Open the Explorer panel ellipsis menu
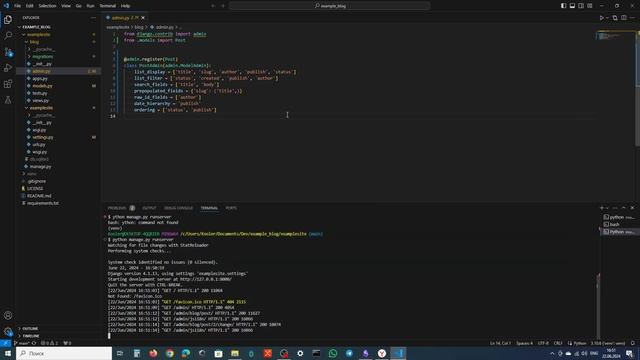Screen dimensions: 640x360 coord(93,18)
